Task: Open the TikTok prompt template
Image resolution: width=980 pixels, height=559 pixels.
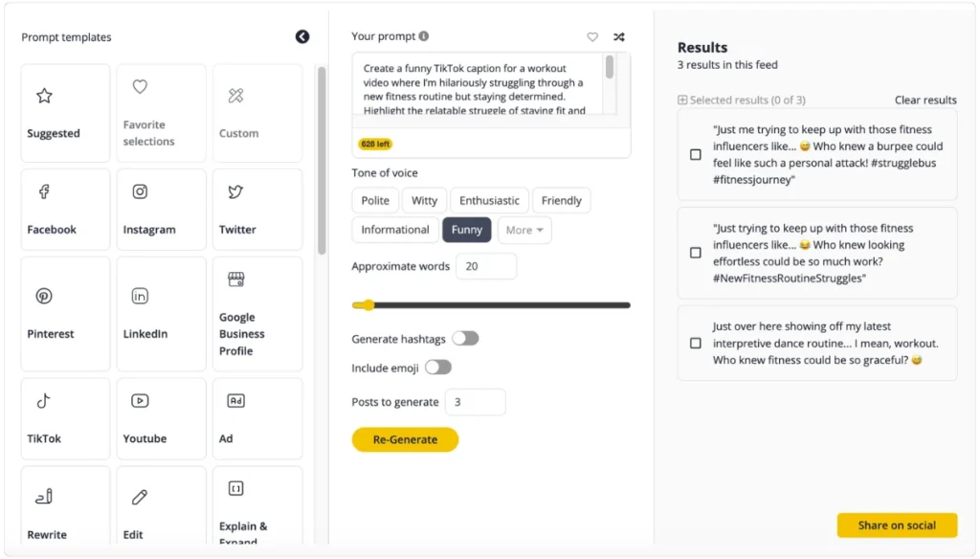Action: (x=65, y=419)
